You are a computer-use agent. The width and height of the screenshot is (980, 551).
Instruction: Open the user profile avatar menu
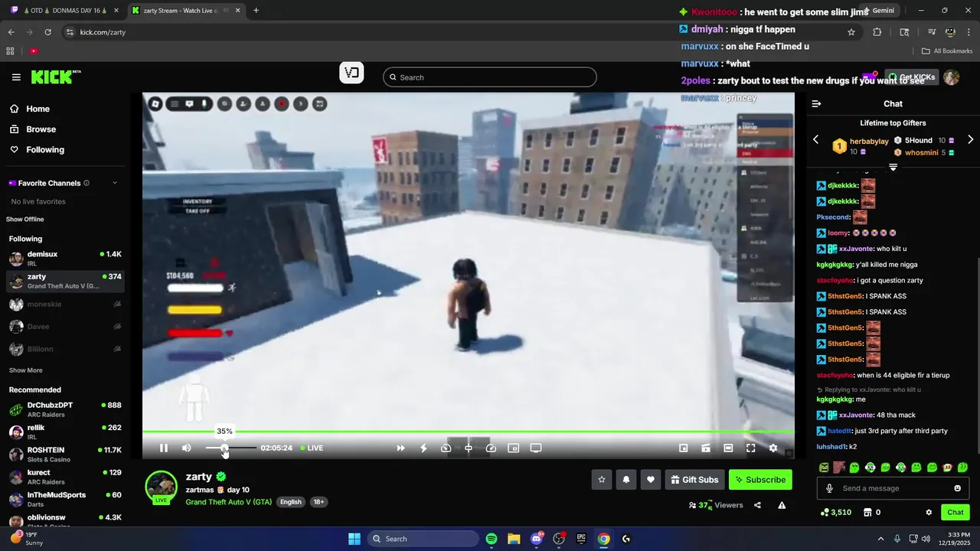click(952, 77)
